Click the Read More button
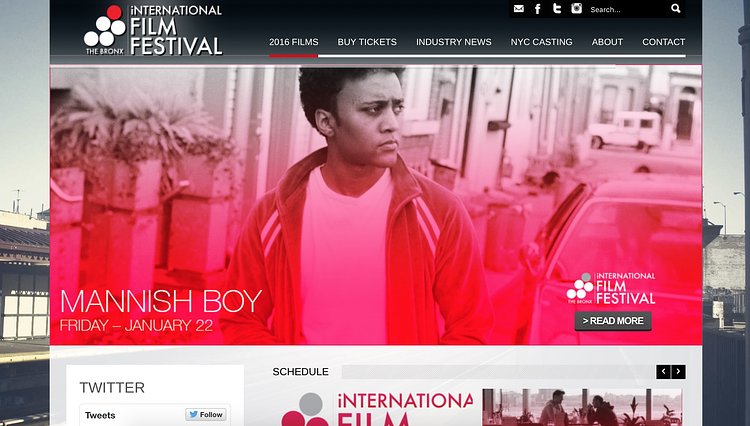The height and width of the screenshot is (426, 750). pos(613,321)
